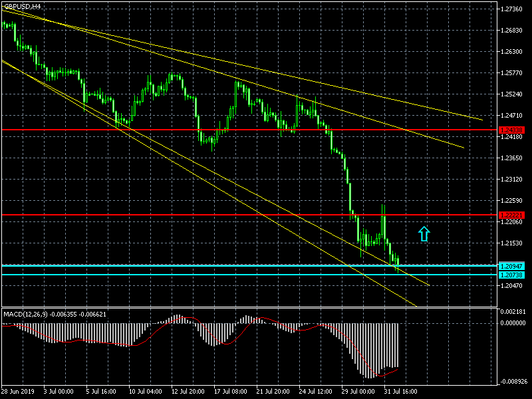The height and width of the screenshot is (399, 532).
Task: Click the 1.25240 price axis label
Action: pos(511,94)
